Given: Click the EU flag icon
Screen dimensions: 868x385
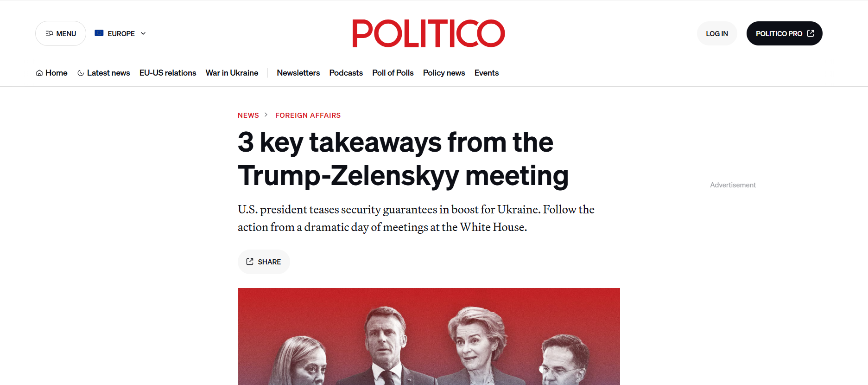Looking at the screenshot, I should pos(99,33).
